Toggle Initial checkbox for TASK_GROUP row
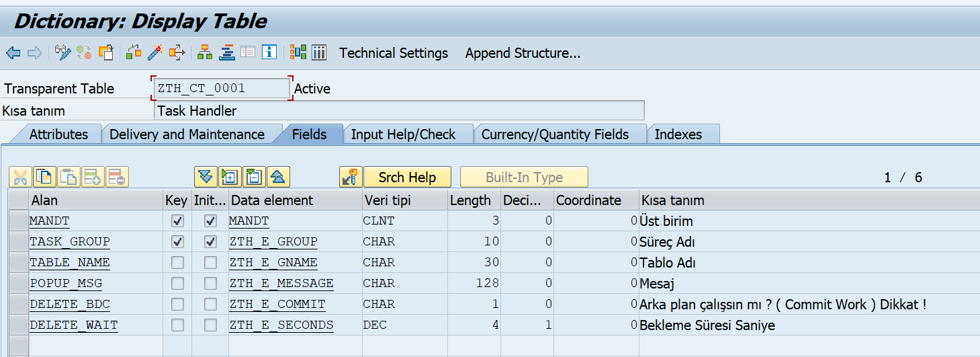The image size is (980, 357). point(210,241)
